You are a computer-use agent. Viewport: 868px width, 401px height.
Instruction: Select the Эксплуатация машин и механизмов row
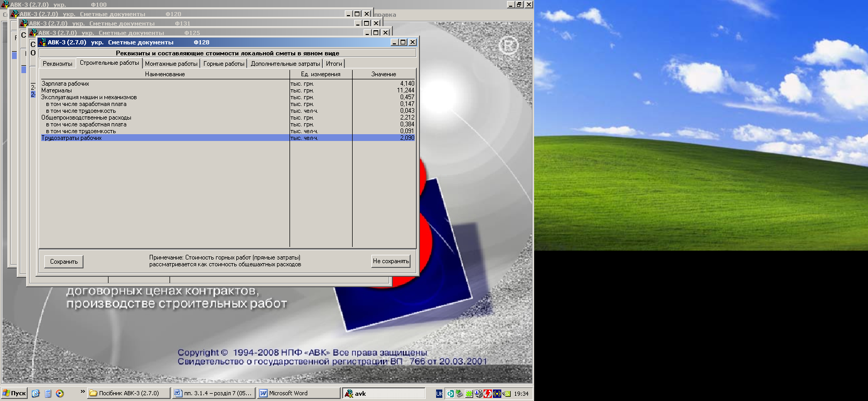227,97
